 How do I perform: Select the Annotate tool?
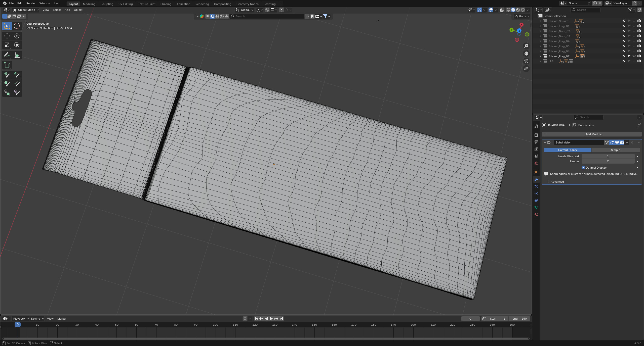[7, 55]
